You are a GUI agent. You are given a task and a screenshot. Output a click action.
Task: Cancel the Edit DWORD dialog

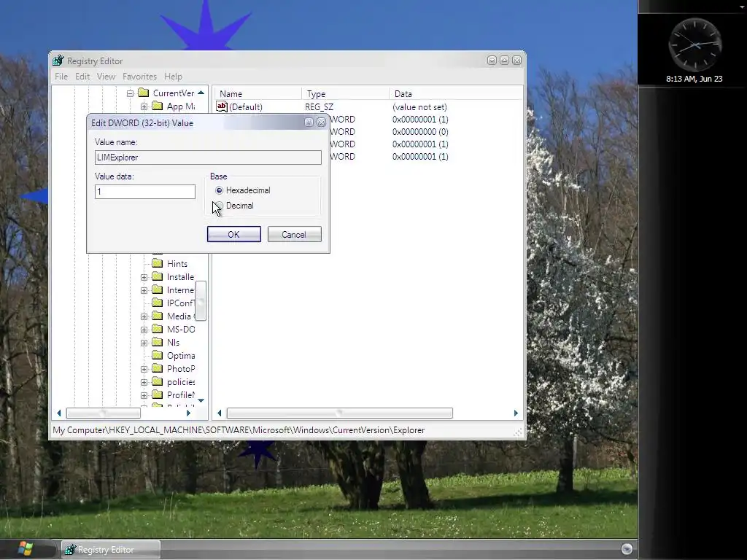(295, 234)
